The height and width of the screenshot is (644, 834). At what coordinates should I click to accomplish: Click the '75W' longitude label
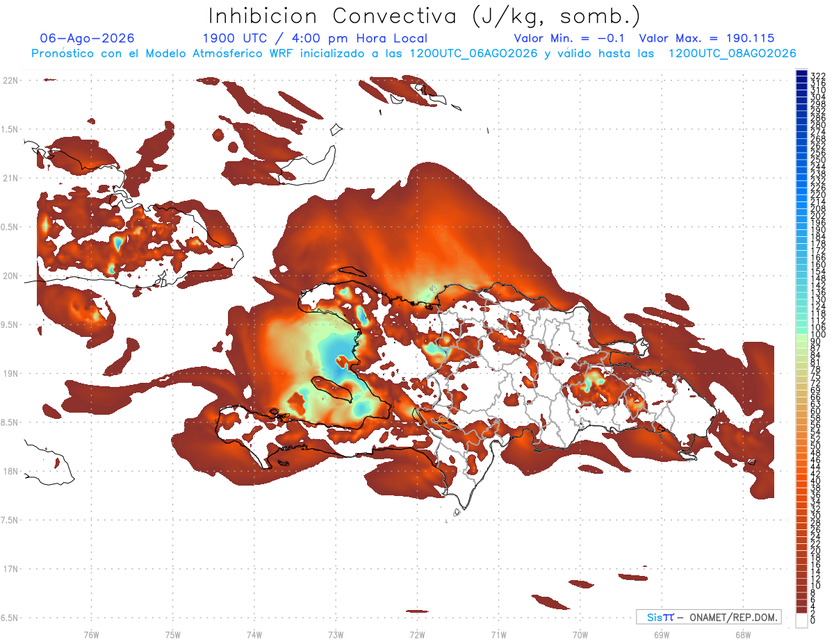point(173,634)
